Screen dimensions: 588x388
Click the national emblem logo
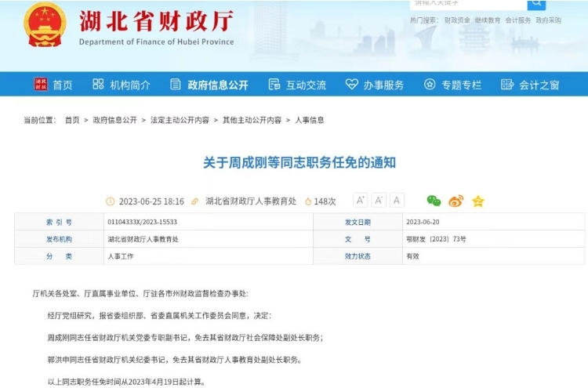tap(45, 24)
